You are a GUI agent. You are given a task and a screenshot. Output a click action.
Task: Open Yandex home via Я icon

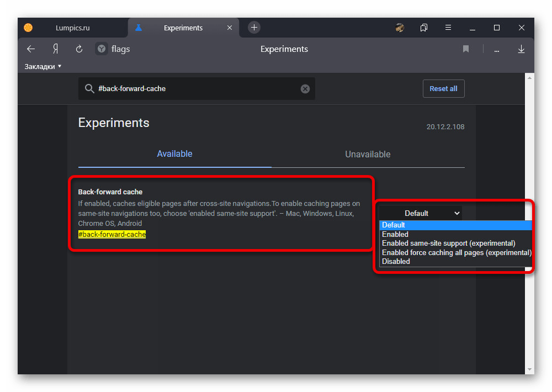(55, 49)
